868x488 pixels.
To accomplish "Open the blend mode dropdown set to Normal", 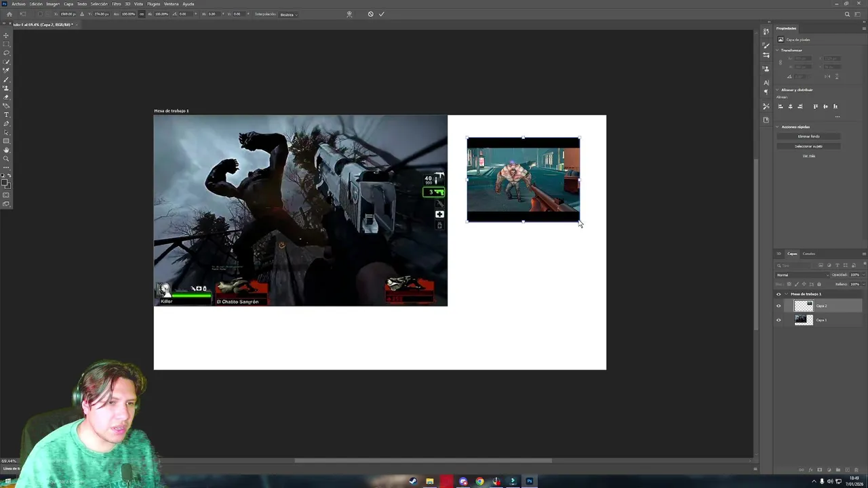I will (802, 274).
